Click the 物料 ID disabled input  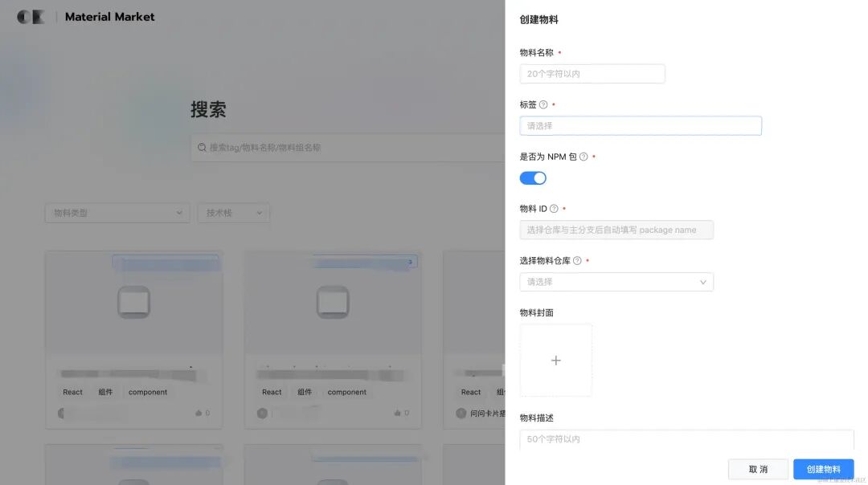[616, 230]
